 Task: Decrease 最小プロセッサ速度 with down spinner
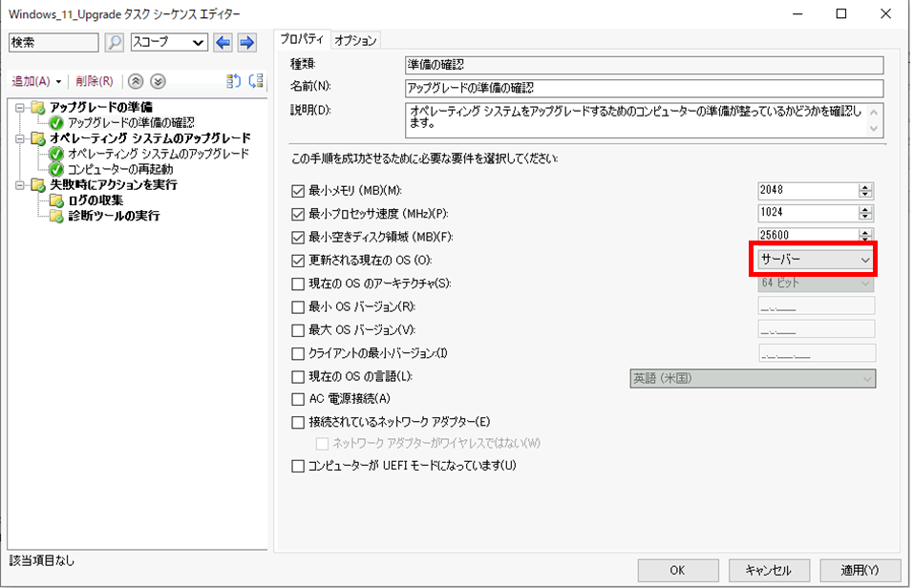(x=865, y=217)
